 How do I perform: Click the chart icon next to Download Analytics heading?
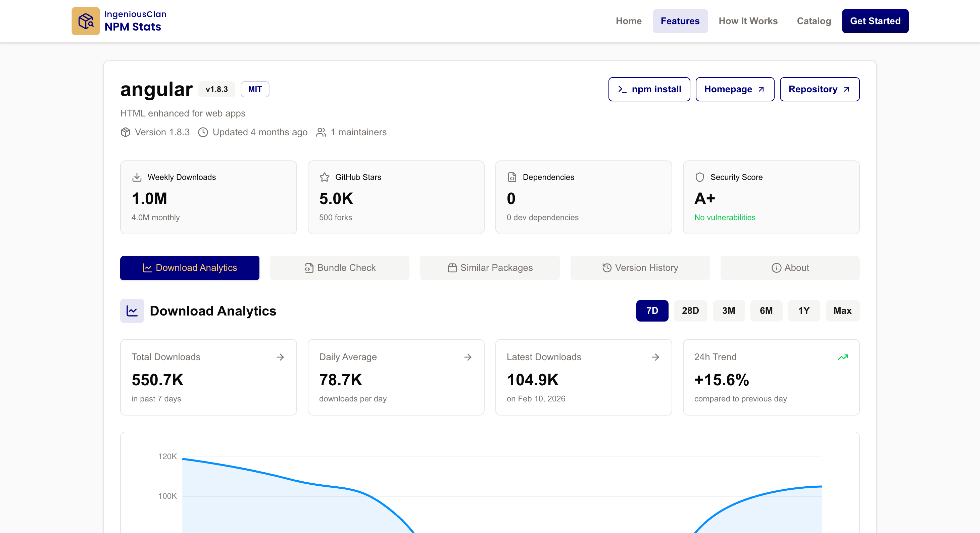(x=132, y=311)
